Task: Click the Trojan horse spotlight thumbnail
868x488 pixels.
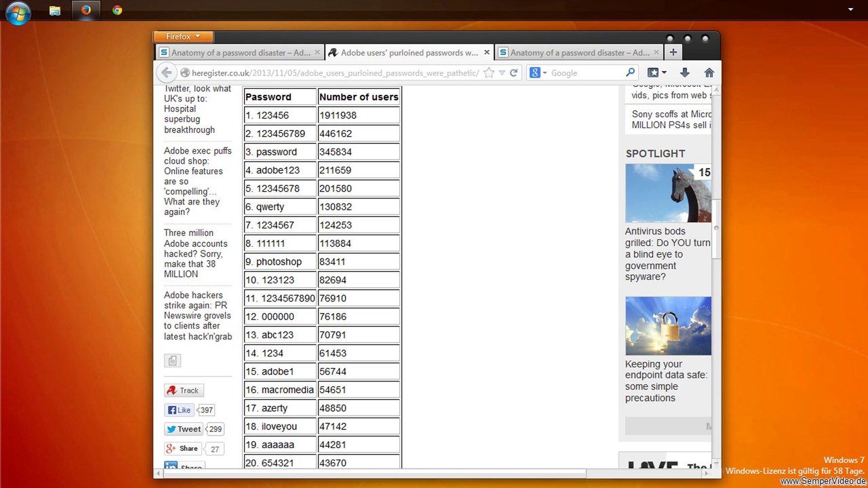Action: click(668, 193)
